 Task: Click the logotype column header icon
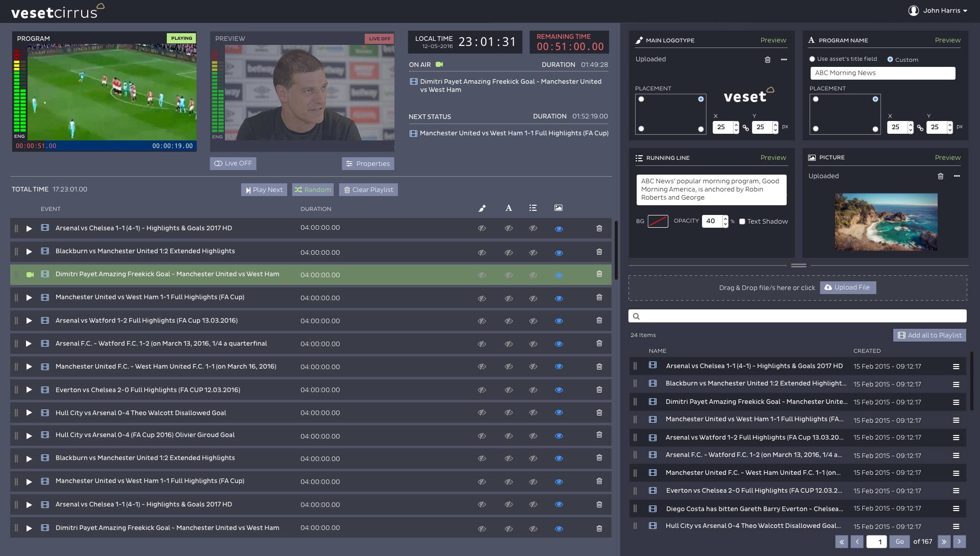482,208
